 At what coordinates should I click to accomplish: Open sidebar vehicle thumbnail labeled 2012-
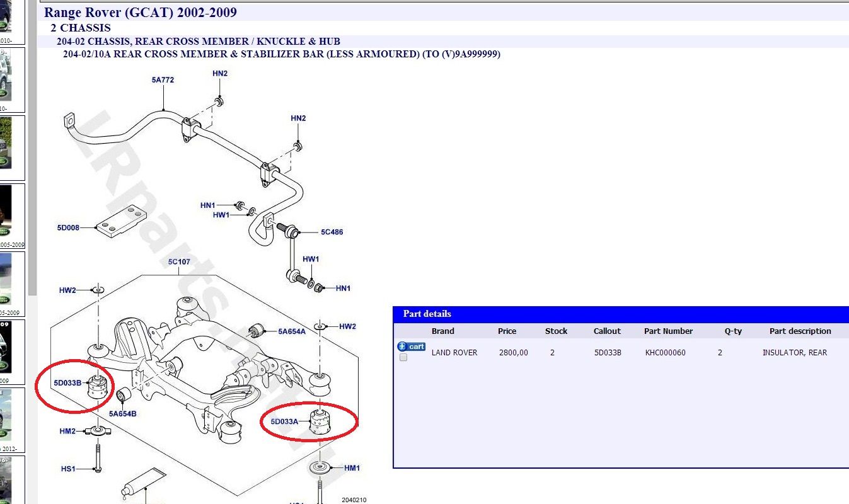pos(12,420)
